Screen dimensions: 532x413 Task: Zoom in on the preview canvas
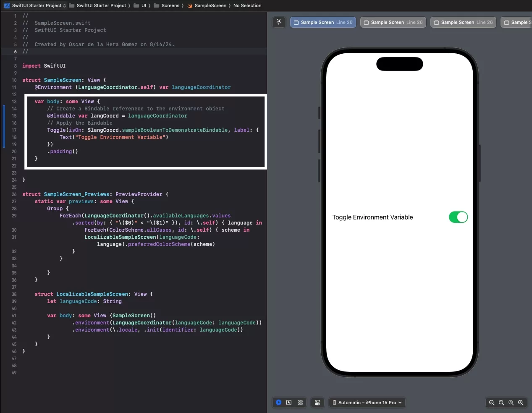point(521,403)
